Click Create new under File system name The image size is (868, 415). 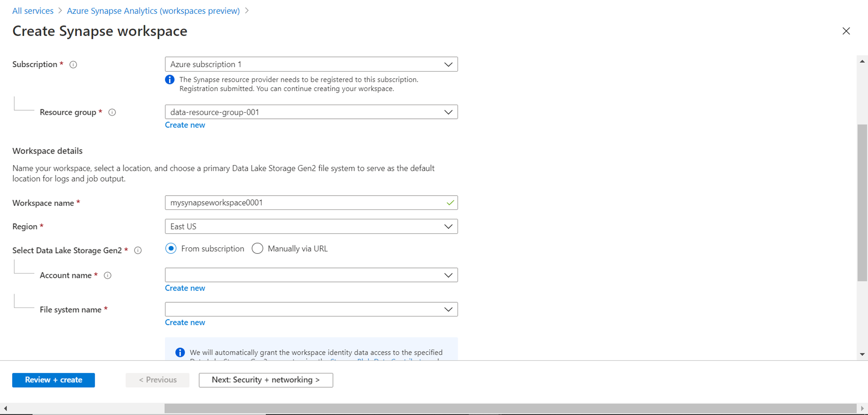[185, 322]
